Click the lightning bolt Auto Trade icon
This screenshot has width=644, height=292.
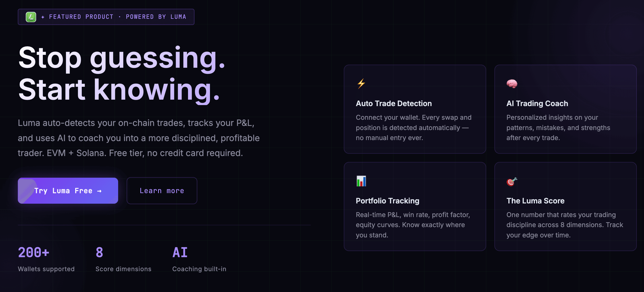click(361, 84)
